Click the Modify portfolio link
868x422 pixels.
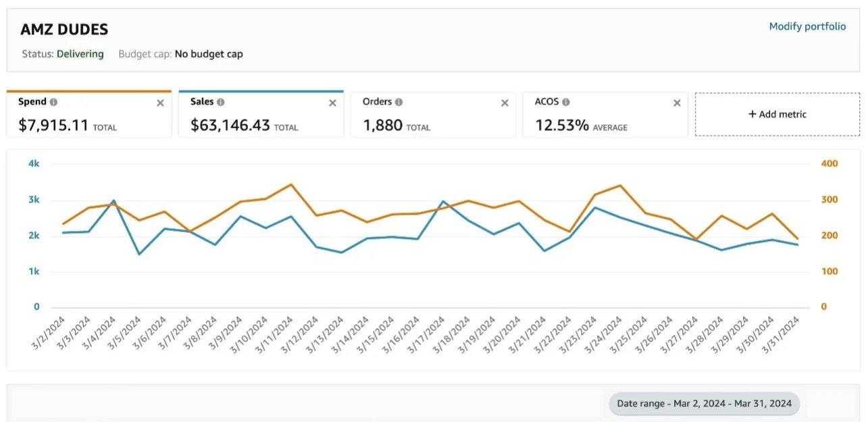[x=807, y=26]
